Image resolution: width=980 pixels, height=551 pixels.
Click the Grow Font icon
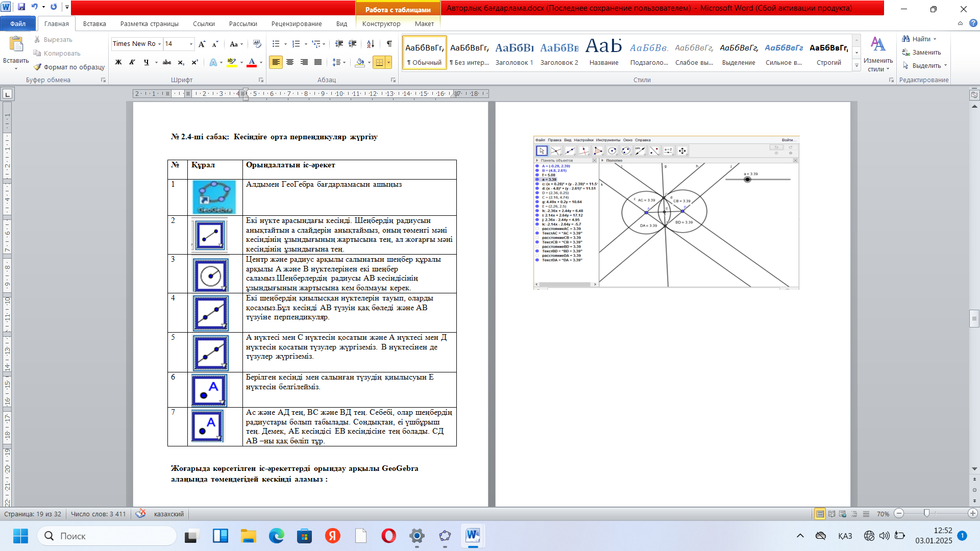pyautogui.click(x=202, y=44)
